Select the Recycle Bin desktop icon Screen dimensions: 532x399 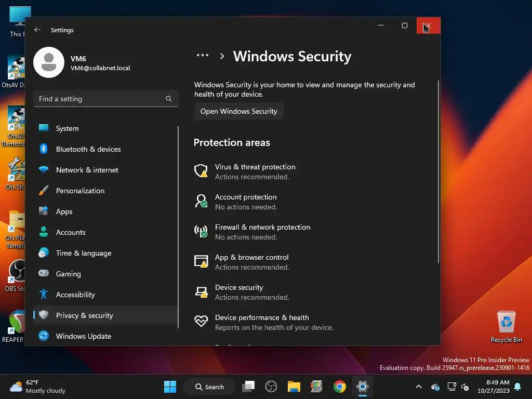pos(506,327)
